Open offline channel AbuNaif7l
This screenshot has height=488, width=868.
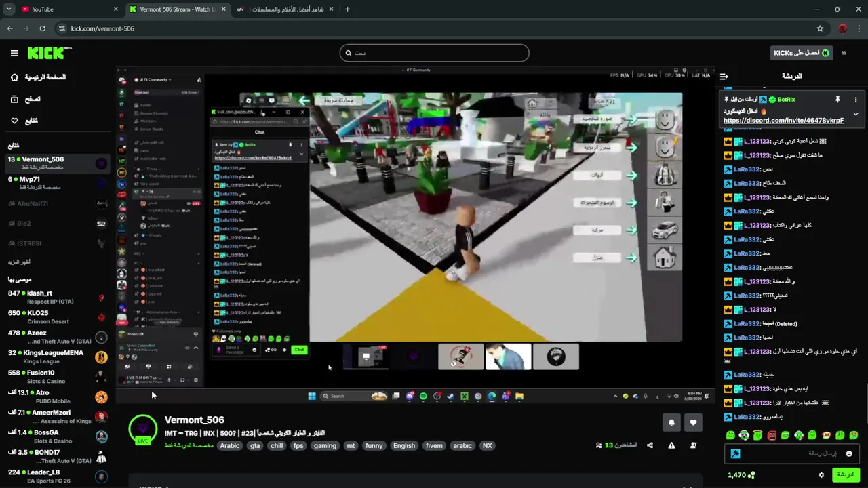pyautogui.click(x=57, y=203)
